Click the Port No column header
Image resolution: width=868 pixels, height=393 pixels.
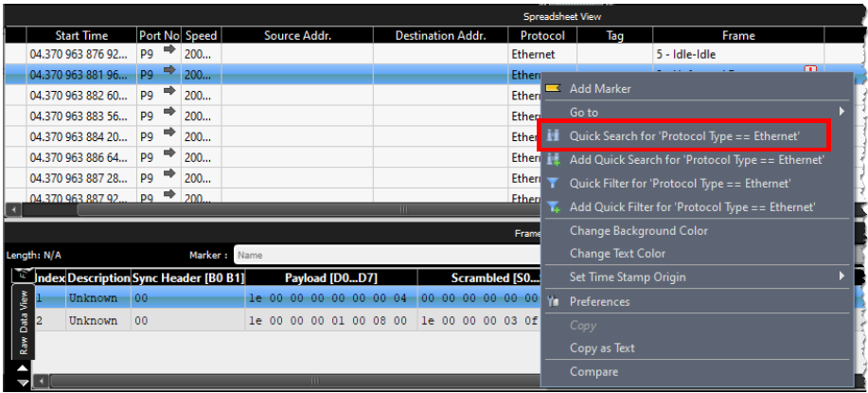[x=159, y=35]
